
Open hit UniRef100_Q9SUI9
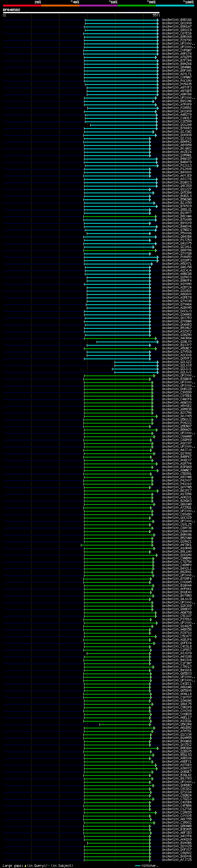pos(177,30)
